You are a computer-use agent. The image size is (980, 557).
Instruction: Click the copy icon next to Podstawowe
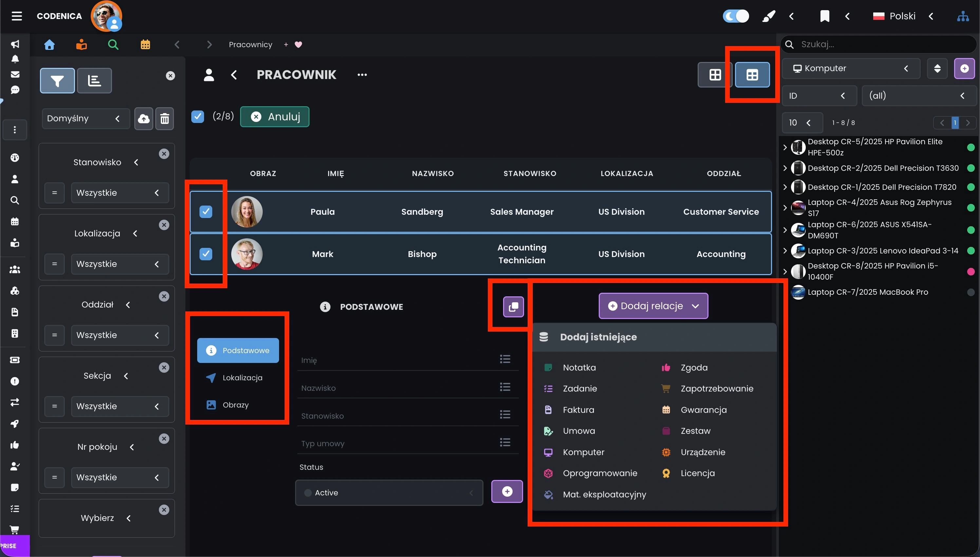click(513, 307)
